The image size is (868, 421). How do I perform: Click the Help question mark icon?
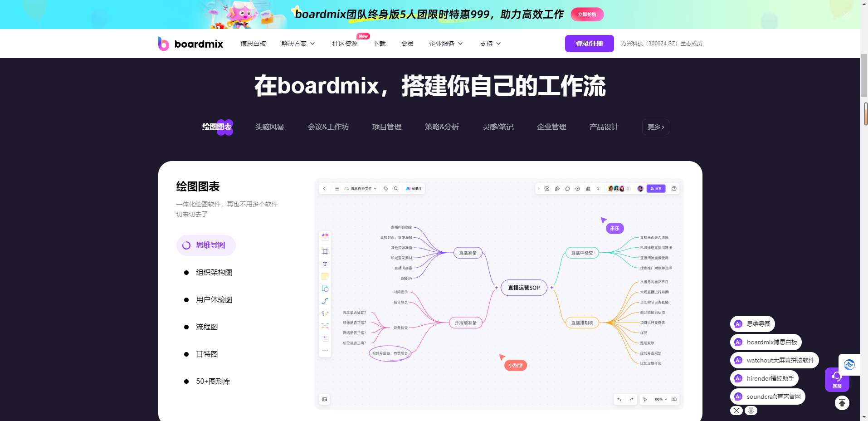tap(674, 188)
